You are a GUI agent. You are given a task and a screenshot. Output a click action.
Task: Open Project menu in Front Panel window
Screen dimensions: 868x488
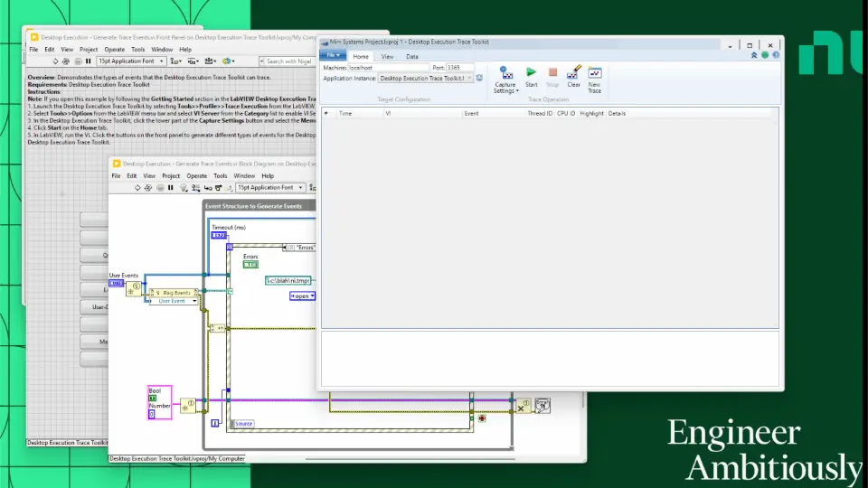(89, 49)
